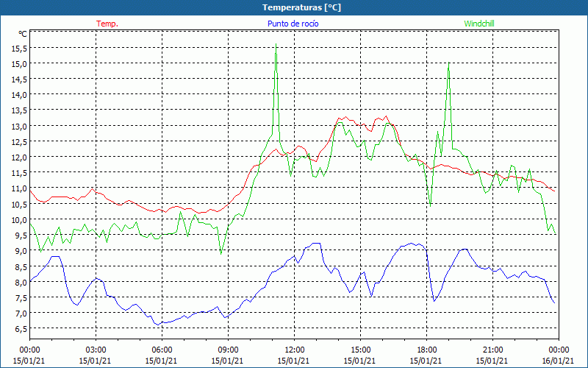This screenshot has height=368, width=588.
Task: Click the '15/01/21' date under 12:00
Action: click(x=293, y=361)
